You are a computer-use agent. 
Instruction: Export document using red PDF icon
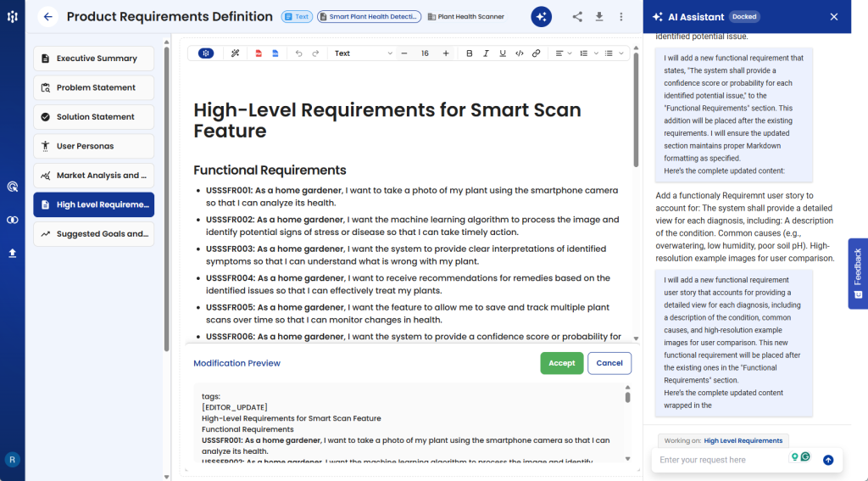click(x=259, y=53)
